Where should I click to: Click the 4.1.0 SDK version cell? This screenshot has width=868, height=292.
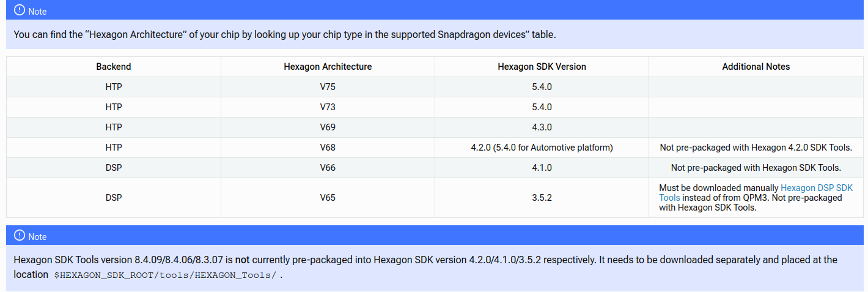tap(542, 168)
